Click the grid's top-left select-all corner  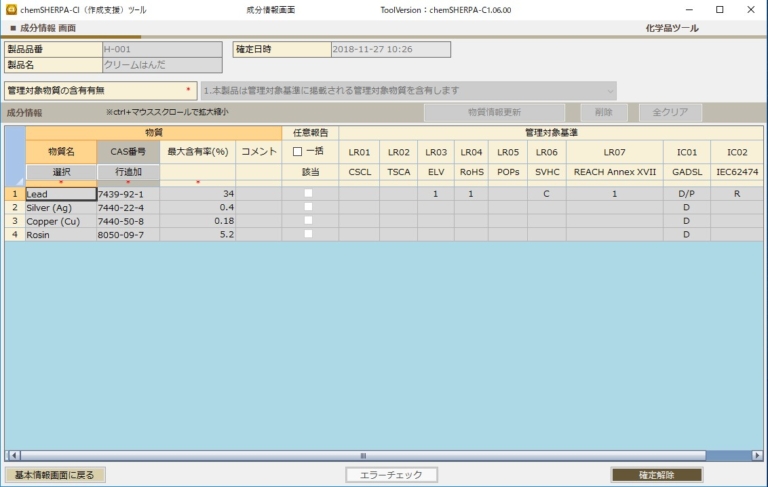pos(15,155)
